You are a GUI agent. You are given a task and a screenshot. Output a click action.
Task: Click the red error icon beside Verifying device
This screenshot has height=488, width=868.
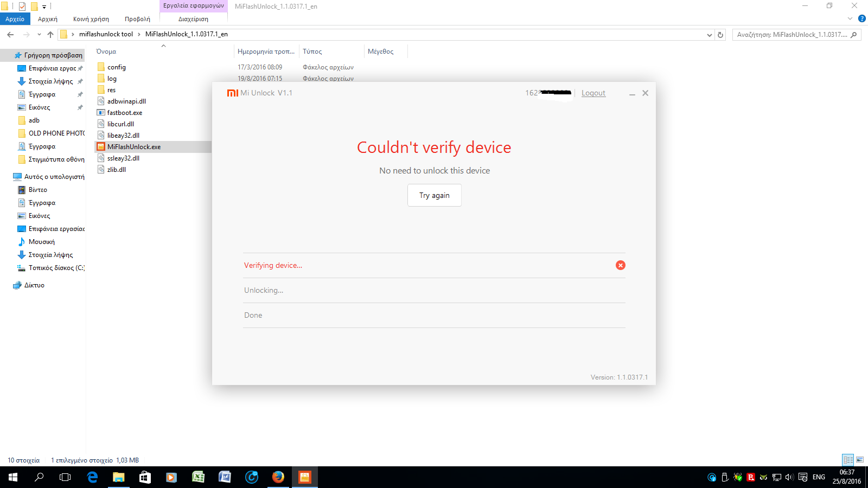620,265
